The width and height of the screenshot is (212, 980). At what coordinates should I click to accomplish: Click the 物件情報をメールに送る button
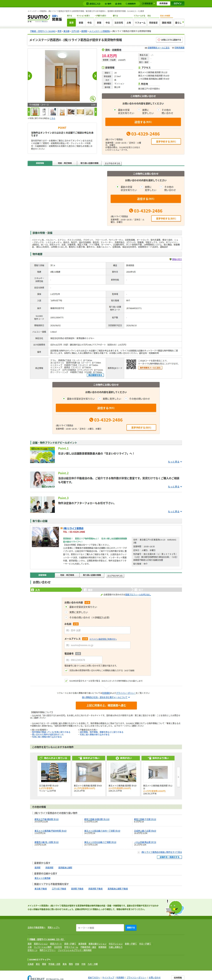(x=150, y=368)
